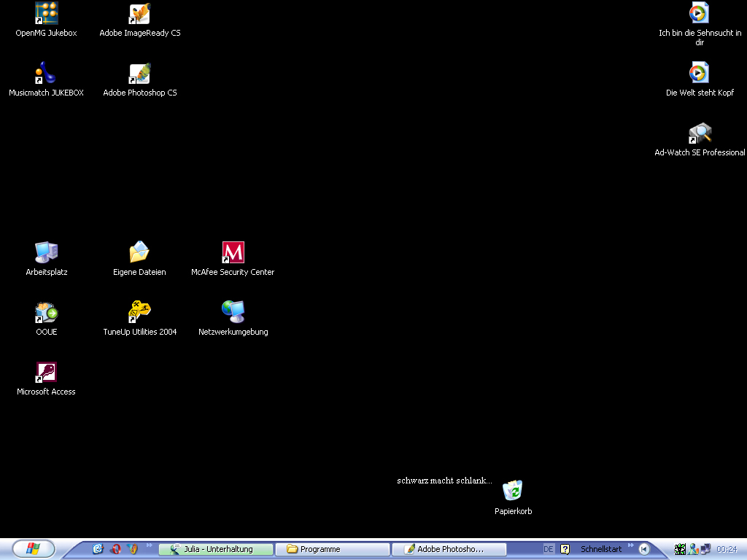This screenshot has width=747, height=560.
Task: Select the Netzwerkumgebung icon
Action: 233,314
